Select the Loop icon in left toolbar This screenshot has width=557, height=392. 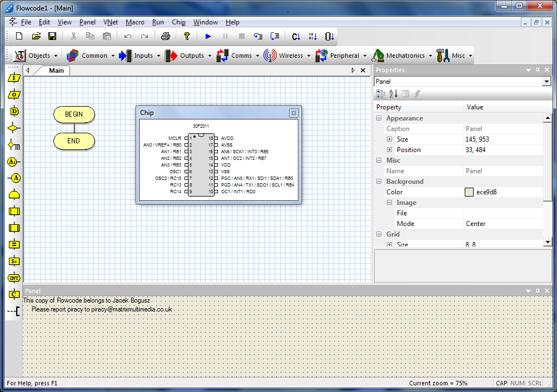(x=14, y=145)
